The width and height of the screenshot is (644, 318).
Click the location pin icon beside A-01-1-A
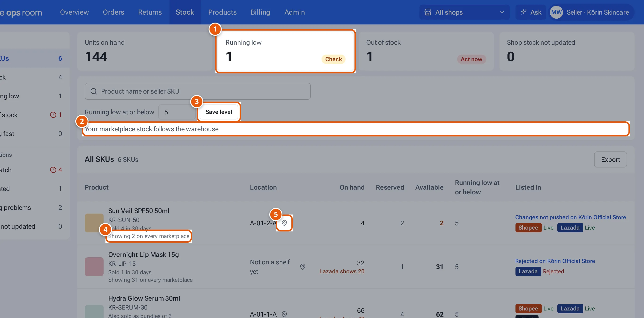tap(284, 314)
